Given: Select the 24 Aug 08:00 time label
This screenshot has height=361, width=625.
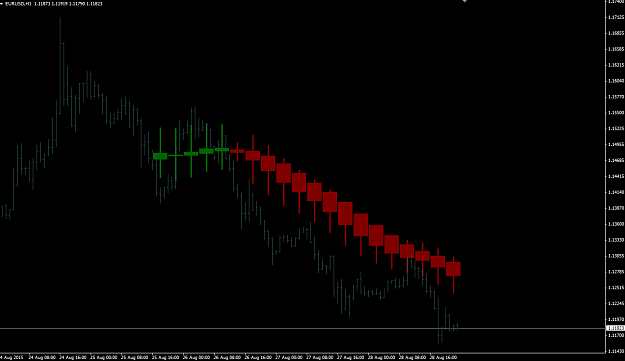Looking at the screenshot, I should 42,357.
